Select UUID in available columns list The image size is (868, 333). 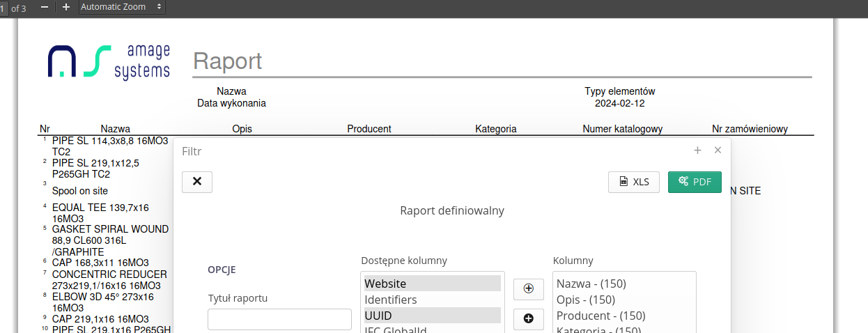432,316
